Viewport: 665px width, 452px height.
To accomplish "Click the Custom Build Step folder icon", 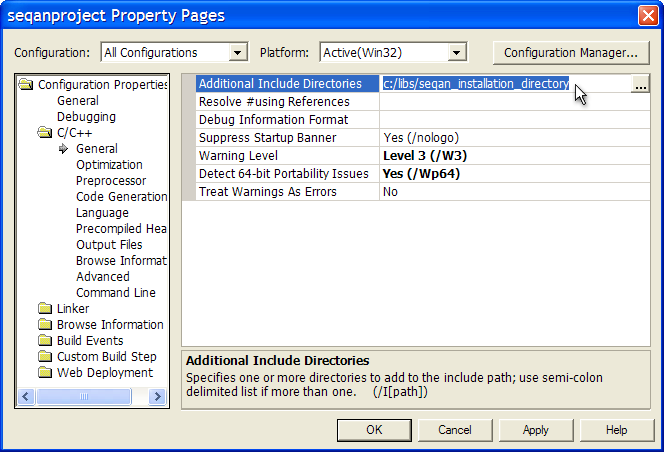I will point(45,357).
